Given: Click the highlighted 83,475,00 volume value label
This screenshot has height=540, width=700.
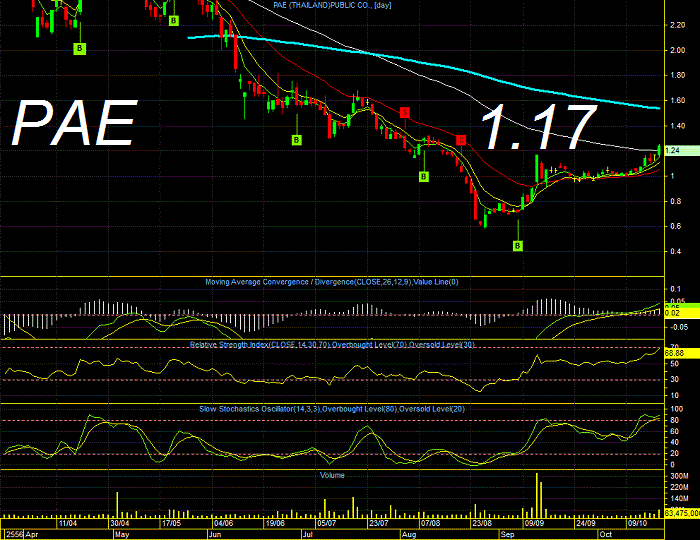Looking at the screenshot, I should 682,513.
